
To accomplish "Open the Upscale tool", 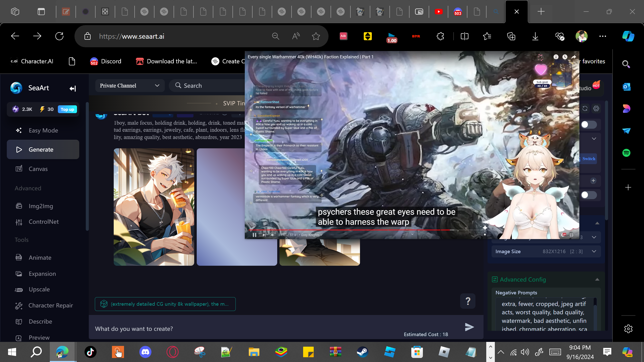I will pos(43,289).
